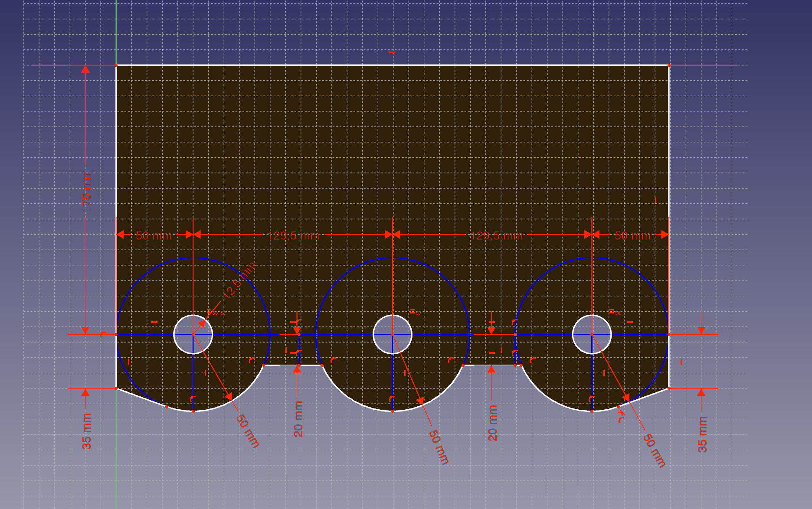
Task: Click the leftmost horizontal 50 mm dimension
Action: click(x=154, y=236)
